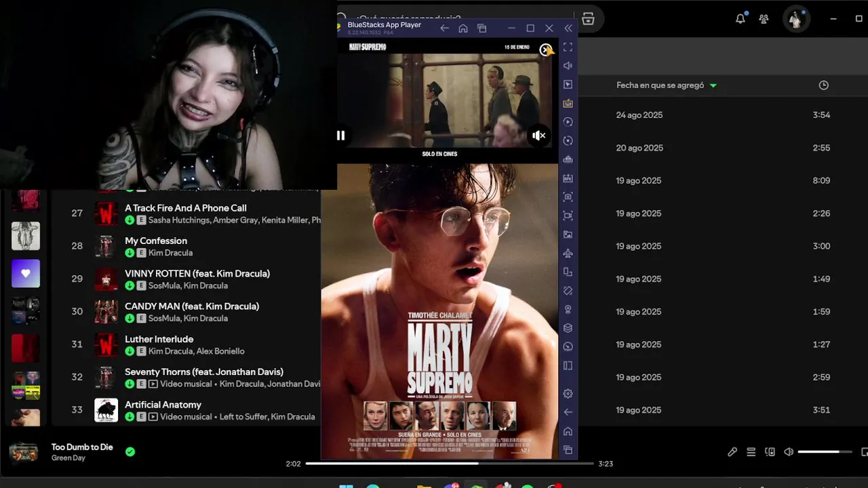Click the recent apps icon at BlueStacks sidebar bottom
868x488 pixels.
coord(568,450)
